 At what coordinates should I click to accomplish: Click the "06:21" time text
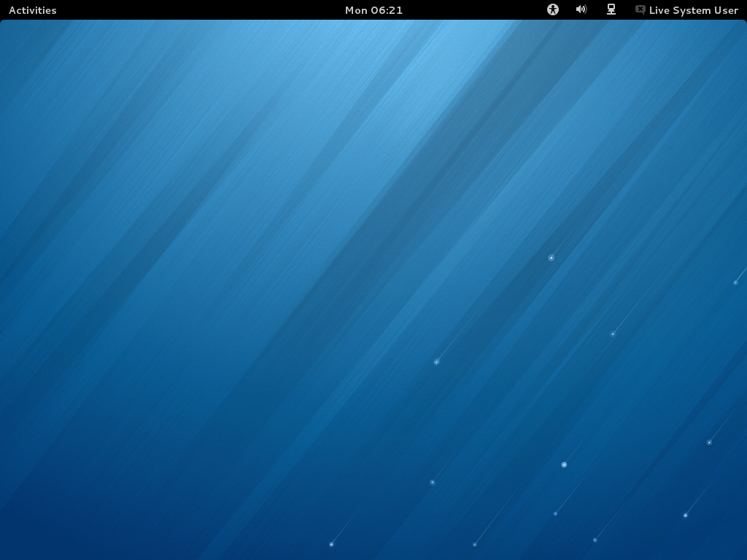point(387,10)
